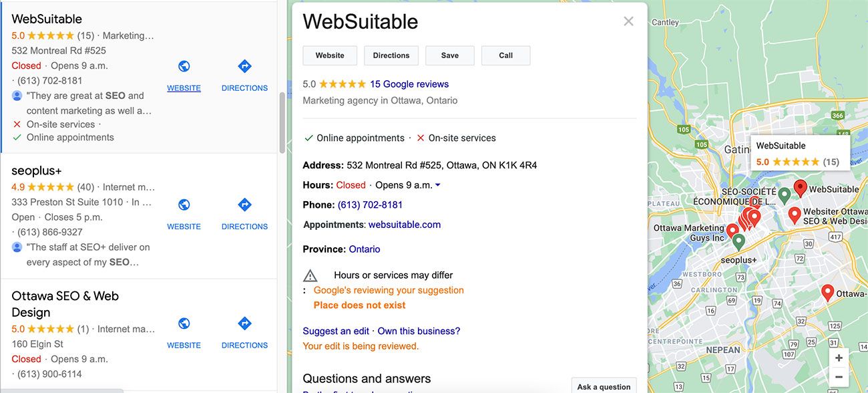This screenshot has height=393, width=868.
Task: Click the Website button in details panel
Action: pyautogui.click(x=330, y=55)
